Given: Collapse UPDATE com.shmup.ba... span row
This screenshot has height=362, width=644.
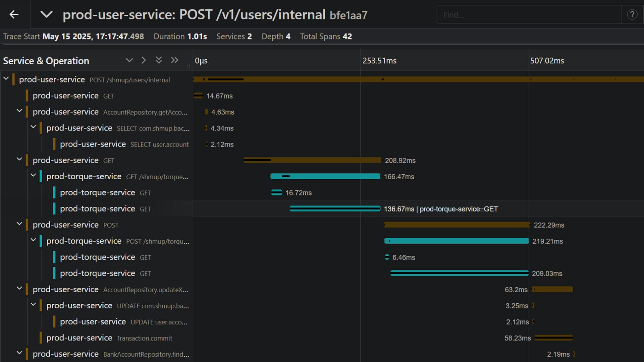Looking at the screenshot, I should coord(33,304).
